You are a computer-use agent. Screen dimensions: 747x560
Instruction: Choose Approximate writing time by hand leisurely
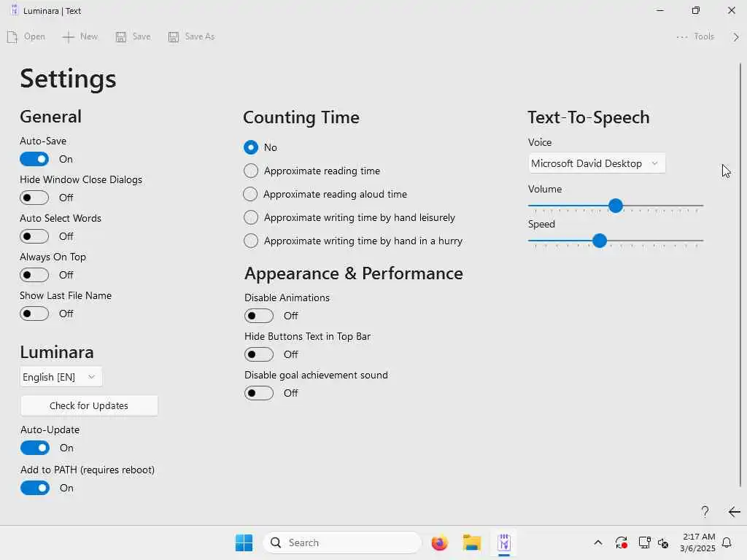[x=251, y=217]
